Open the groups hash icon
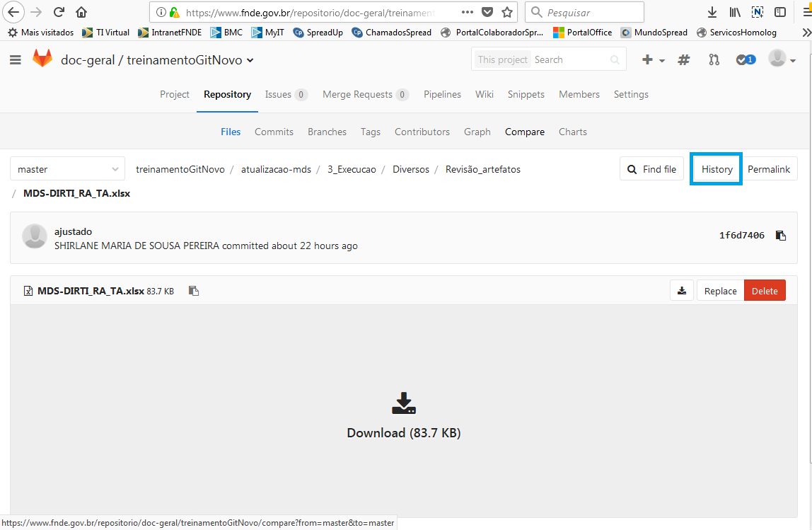Viewport: 812px width, 530px height. coord(683,59)
